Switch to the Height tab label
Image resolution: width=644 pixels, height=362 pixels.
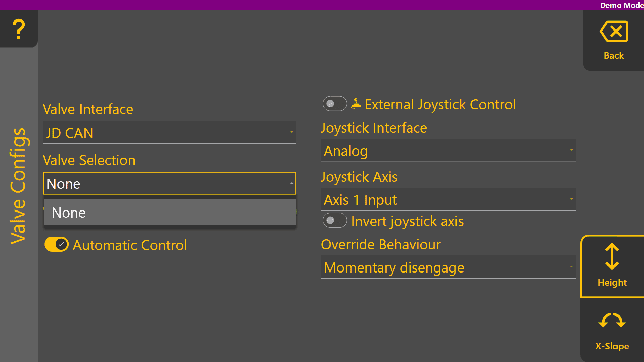[612, 282]
